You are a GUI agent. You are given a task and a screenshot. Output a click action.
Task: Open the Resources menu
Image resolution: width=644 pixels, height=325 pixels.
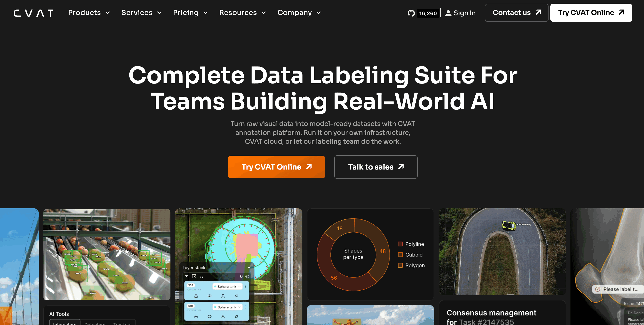(242, 13)
